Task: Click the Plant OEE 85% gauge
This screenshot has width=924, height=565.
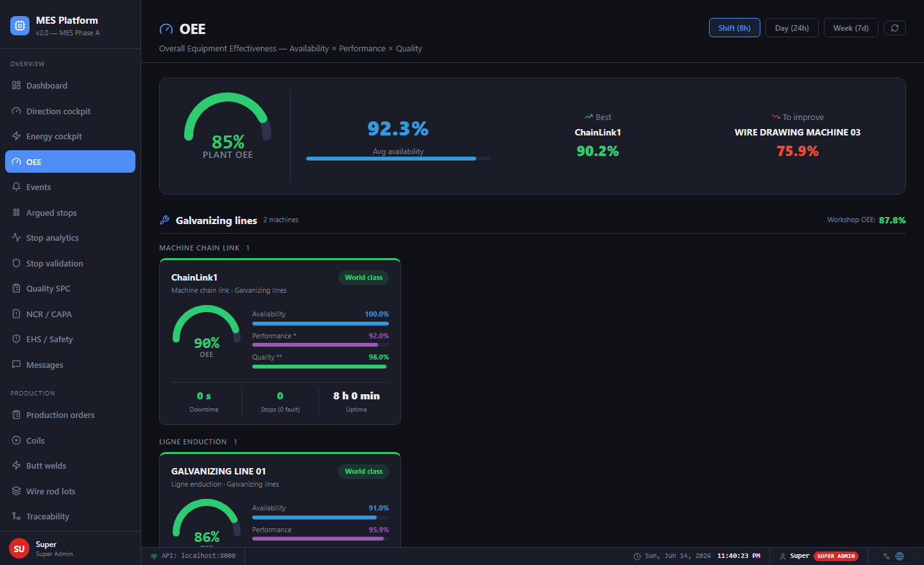Action: coord(228,126)
